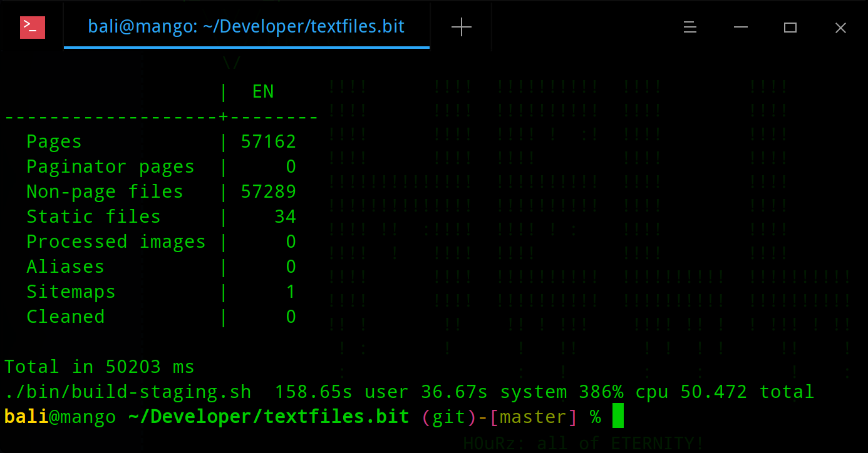This screenshot has width=868, height=453.
Task: Click the master branch name
Action: click(x=533, y=416)
